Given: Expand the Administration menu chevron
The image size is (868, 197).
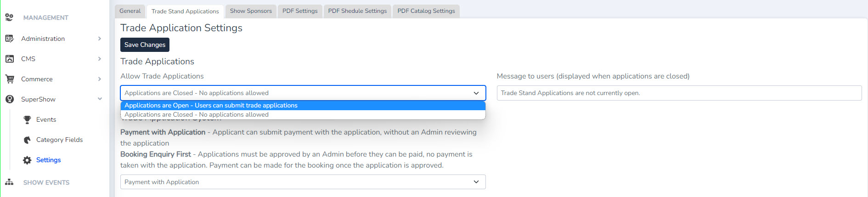Looking at the screenshot, I should point(100,39).
